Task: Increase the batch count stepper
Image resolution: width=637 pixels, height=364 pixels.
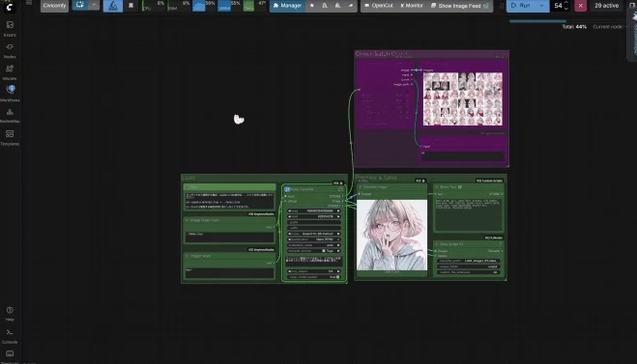Action: (x=566, y=3)
